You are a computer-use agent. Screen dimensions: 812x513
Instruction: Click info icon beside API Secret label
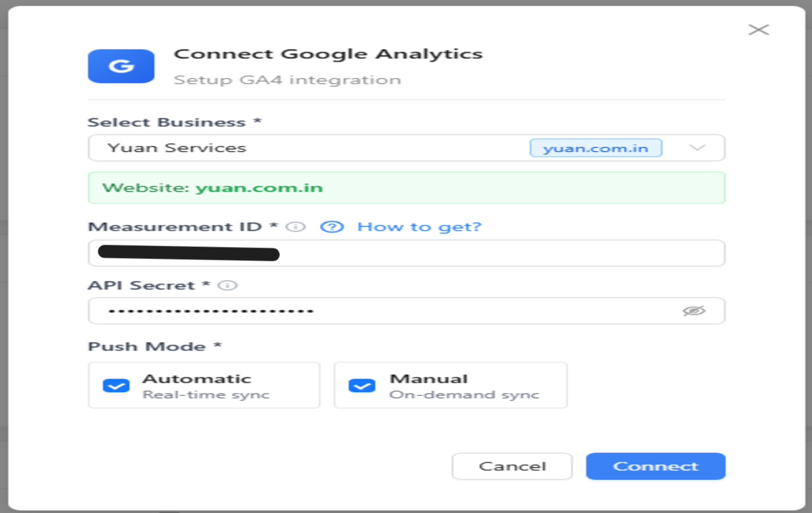[227, 285]
